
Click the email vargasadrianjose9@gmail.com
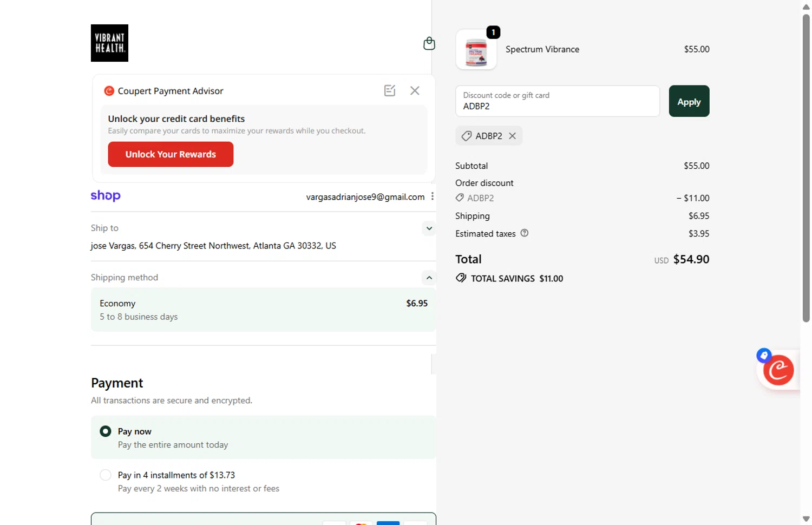pyautogui.click(x=365, y=197)
